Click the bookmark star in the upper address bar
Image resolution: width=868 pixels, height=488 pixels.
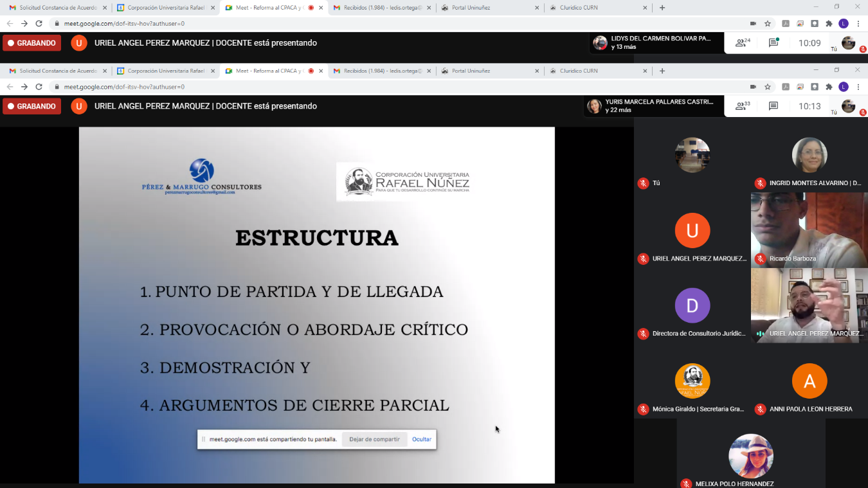pos(768,23)
